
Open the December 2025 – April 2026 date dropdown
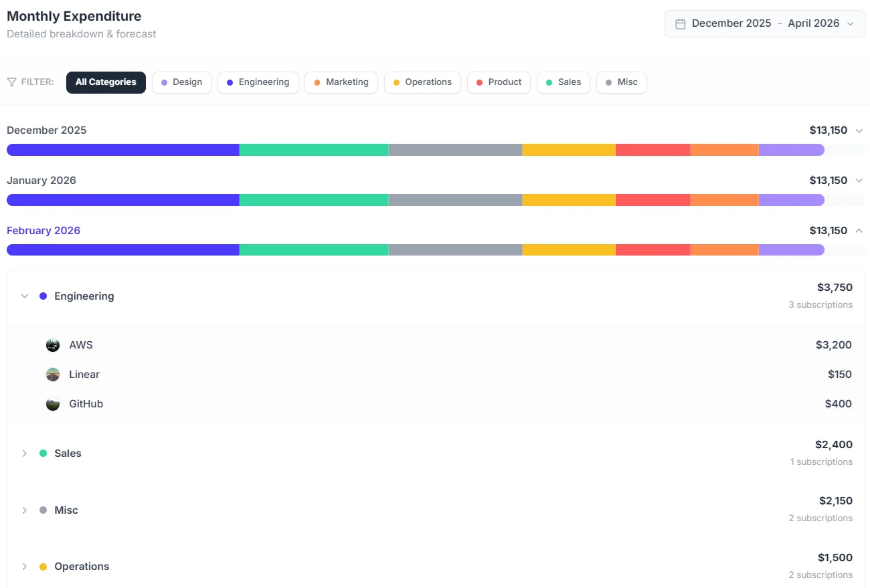tap(764, 23)
